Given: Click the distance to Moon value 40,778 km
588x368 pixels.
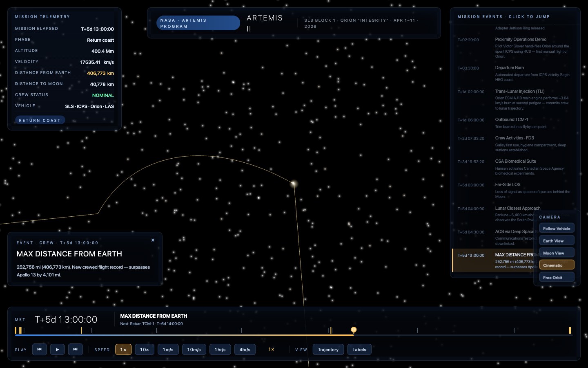Looking at the screenshot, I should 102,84.
